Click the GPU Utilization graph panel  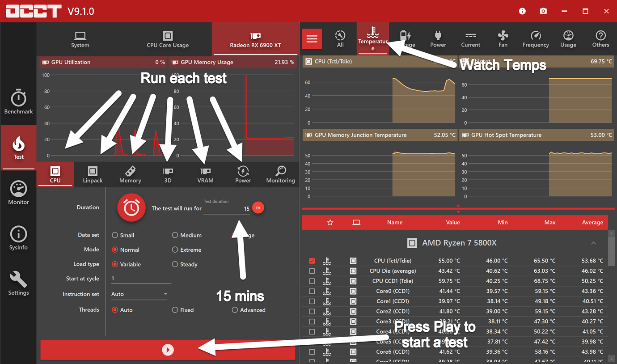point(102,109)
